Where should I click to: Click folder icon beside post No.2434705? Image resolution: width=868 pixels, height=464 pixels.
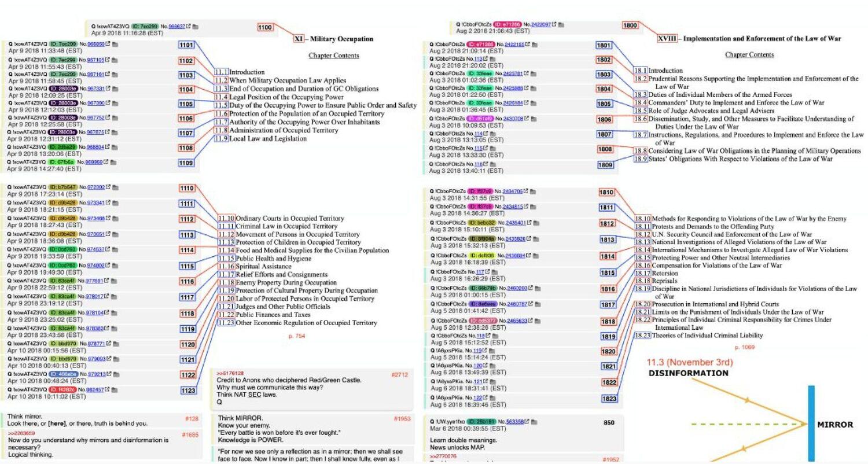[x=534, y=191]
